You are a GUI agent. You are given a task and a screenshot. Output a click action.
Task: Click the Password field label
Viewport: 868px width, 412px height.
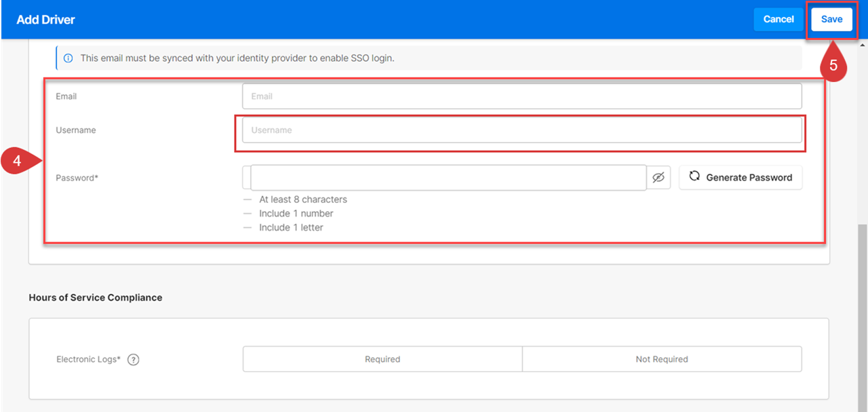pyautogui.click(x=77, y=178)
